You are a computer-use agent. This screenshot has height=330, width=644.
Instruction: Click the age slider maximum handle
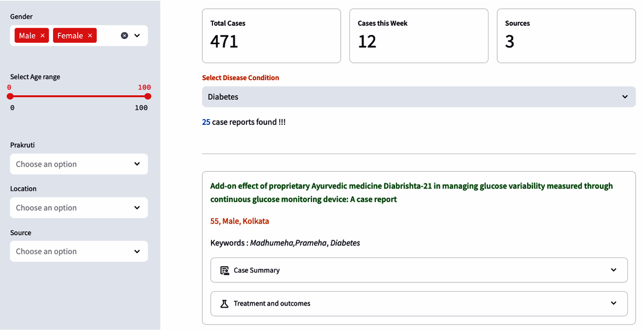point(148,96)
